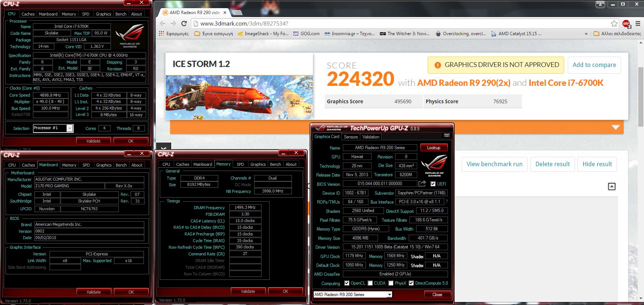Switch to the Sensors tab in GPU-Z
The height and width of the screenshot is (305, 644).
pos(351,137)
